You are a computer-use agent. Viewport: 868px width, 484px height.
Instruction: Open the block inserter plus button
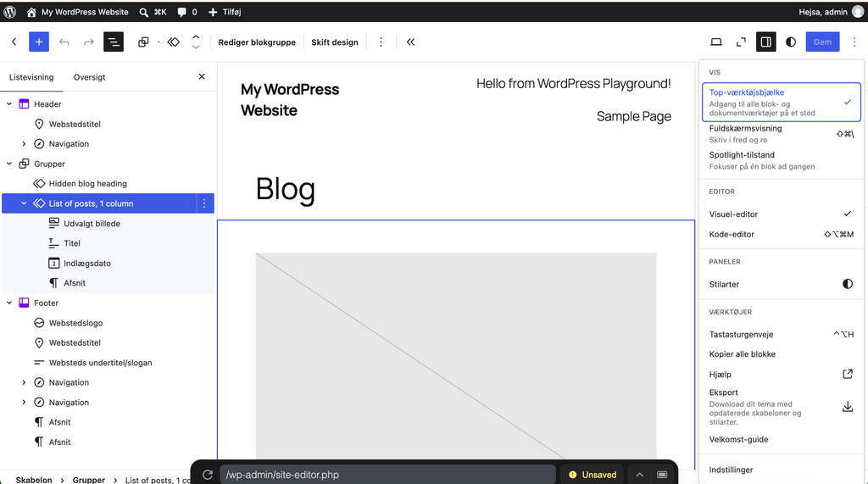pyautogui.click(x=39, y=42)
